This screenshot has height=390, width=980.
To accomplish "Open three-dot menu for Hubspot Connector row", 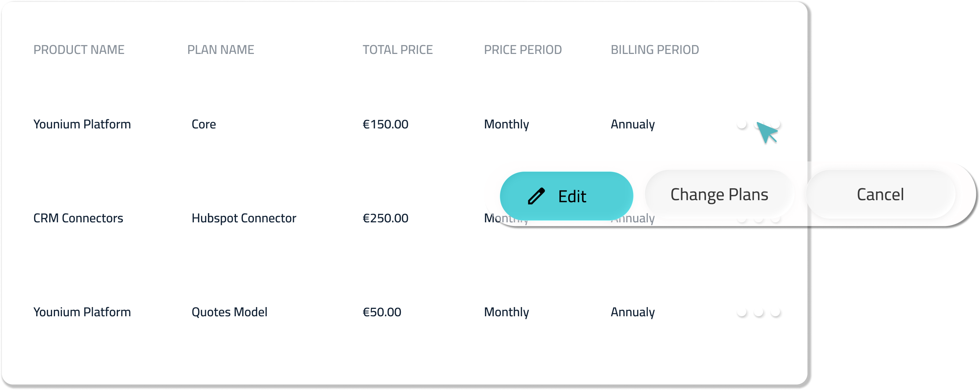I will click(758, 219).
